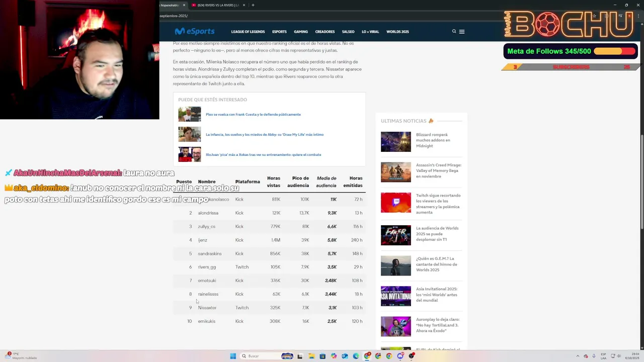The image size is (644, 362).
Task: Click the Horas vistas column header
Action: [x=273, y=182]
